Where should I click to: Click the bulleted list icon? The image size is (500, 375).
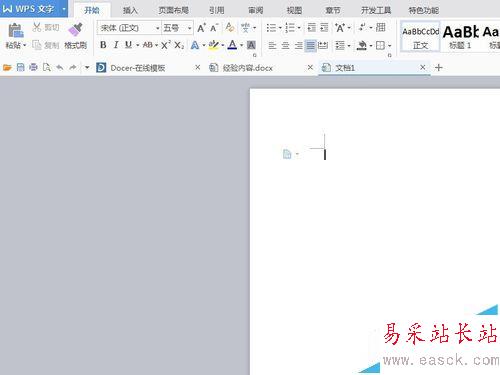point(271,28)
